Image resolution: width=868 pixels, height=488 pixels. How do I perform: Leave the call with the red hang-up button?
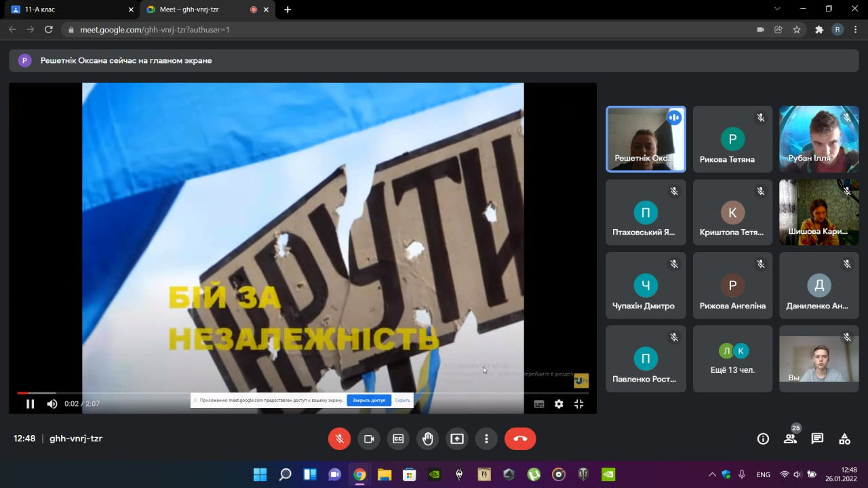520,439
